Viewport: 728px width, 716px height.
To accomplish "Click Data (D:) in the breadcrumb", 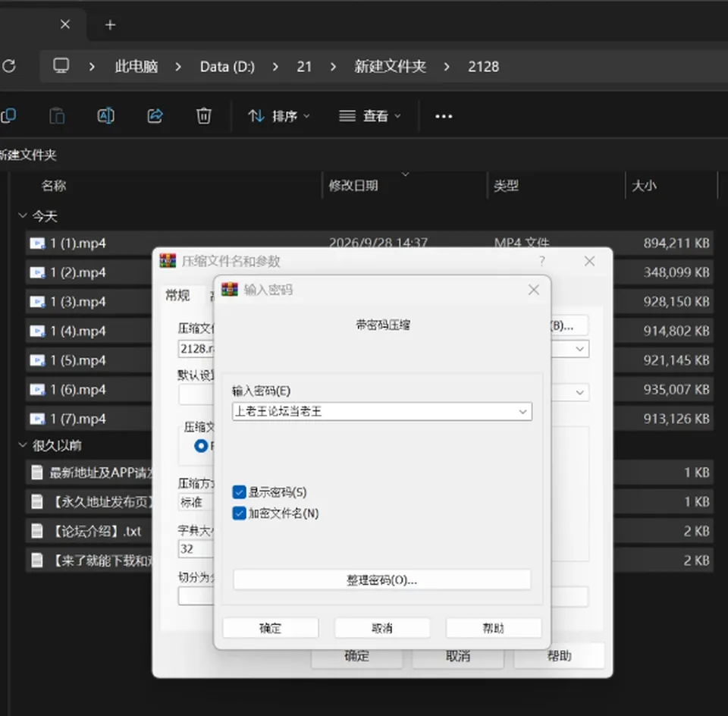I will (x=227, y=67).
